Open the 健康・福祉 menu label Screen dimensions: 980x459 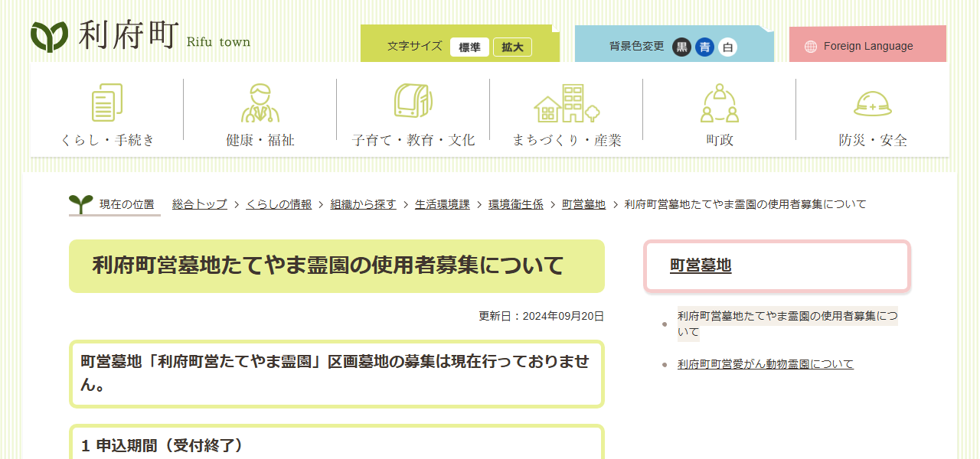260,140
